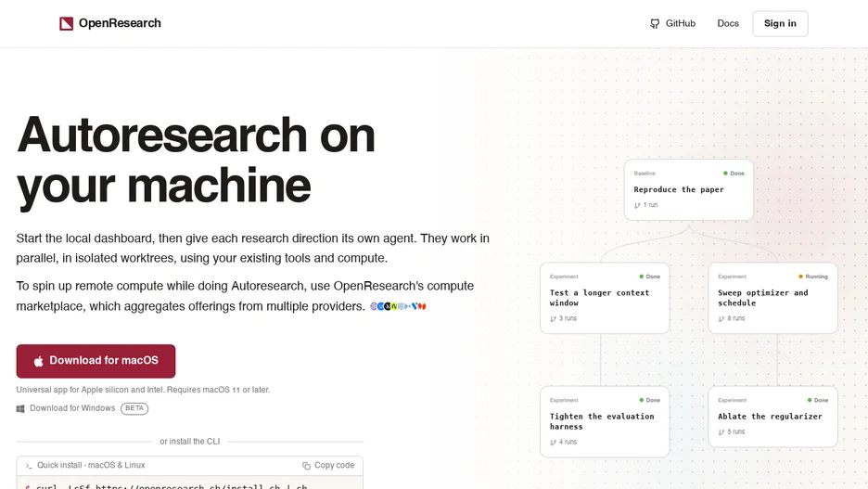The image size is (868, 489).
Task: Click the 8 runs text on Sweep card
Action: pos(736,318)
